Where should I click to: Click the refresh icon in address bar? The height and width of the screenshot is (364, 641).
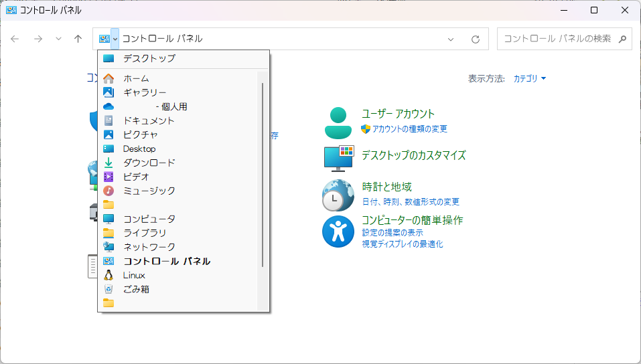point(476,39)
